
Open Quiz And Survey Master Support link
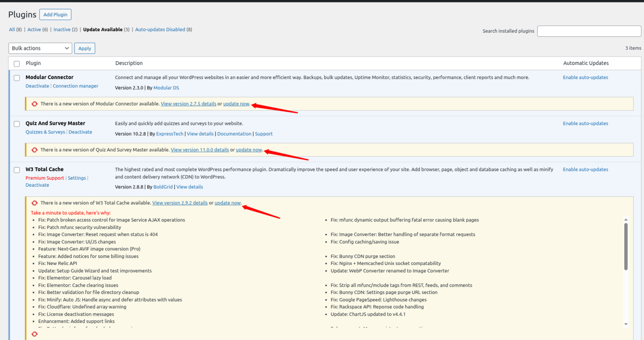[x=264, y=134]
